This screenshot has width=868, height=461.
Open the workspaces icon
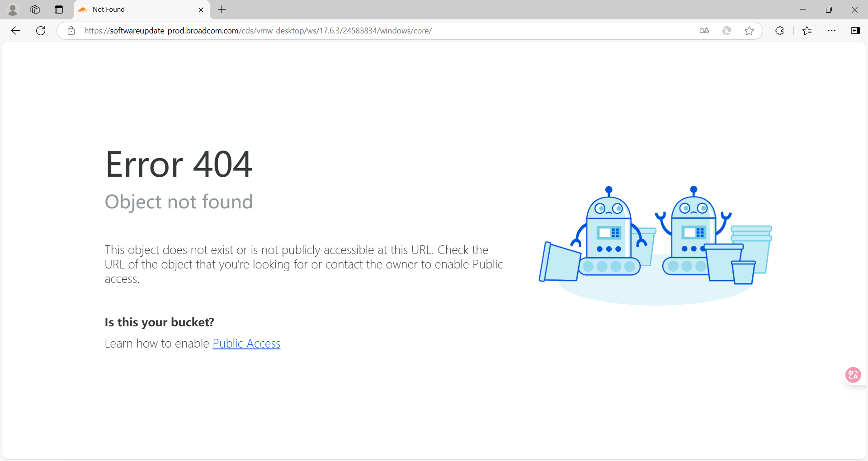tap(35, 9)
